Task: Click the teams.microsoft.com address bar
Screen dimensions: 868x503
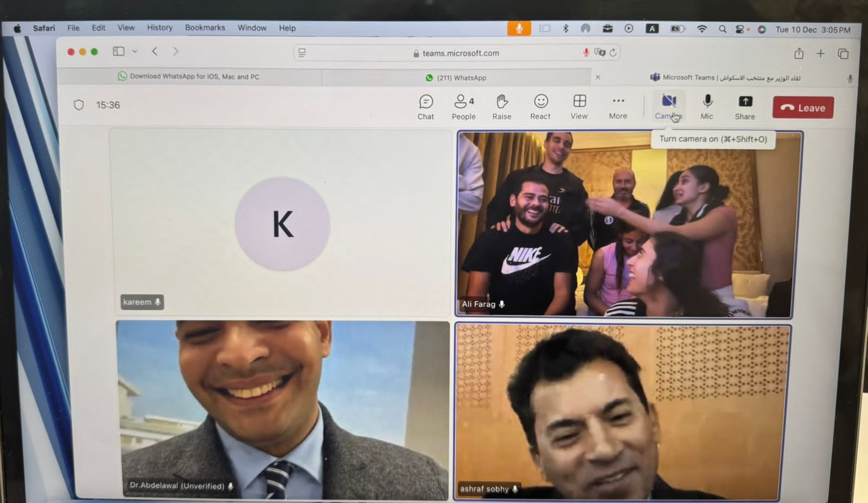Action: pos(456,53)
